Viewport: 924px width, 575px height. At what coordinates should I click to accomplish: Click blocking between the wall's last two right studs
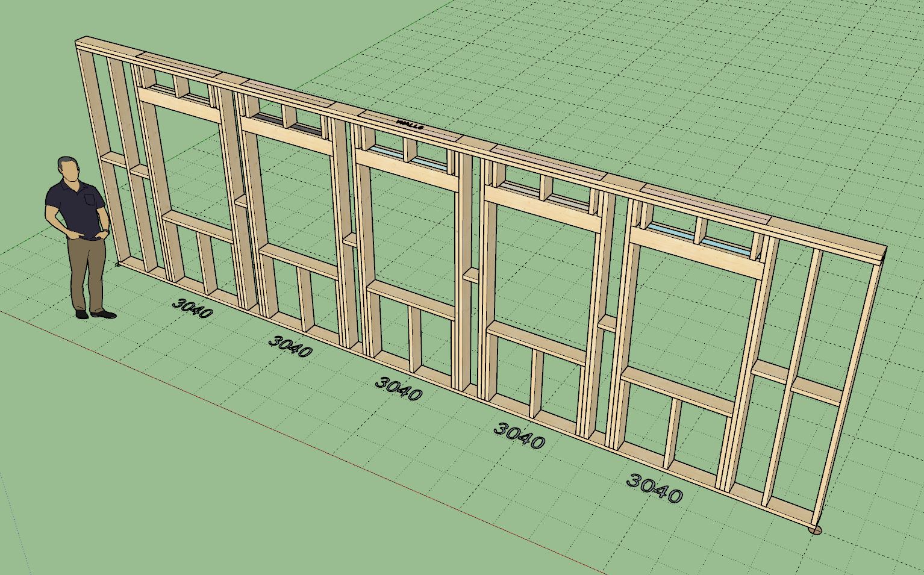[x=816, y=394]
